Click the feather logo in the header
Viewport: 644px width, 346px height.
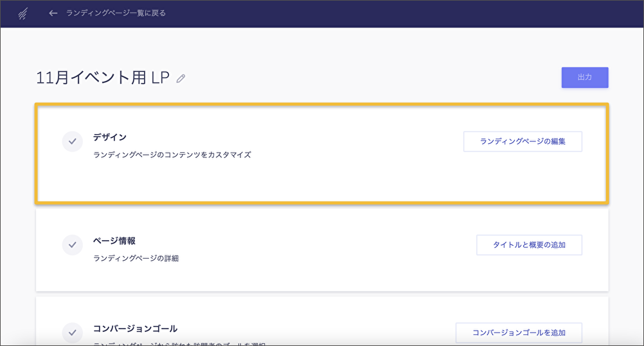click(22, 13)
